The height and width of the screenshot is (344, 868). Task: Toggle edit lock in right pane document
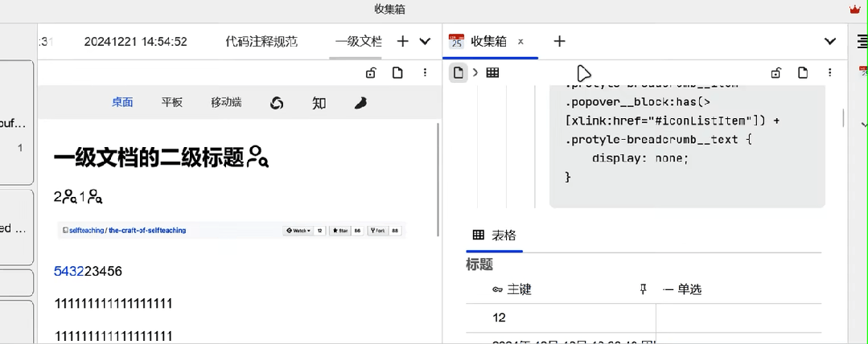(776, 72)
